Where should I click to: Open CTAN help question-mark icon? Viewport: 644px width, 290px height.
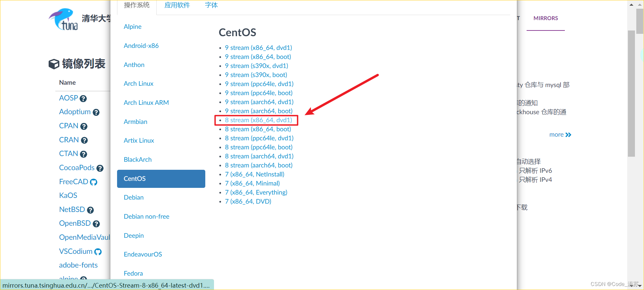(84, 154)
